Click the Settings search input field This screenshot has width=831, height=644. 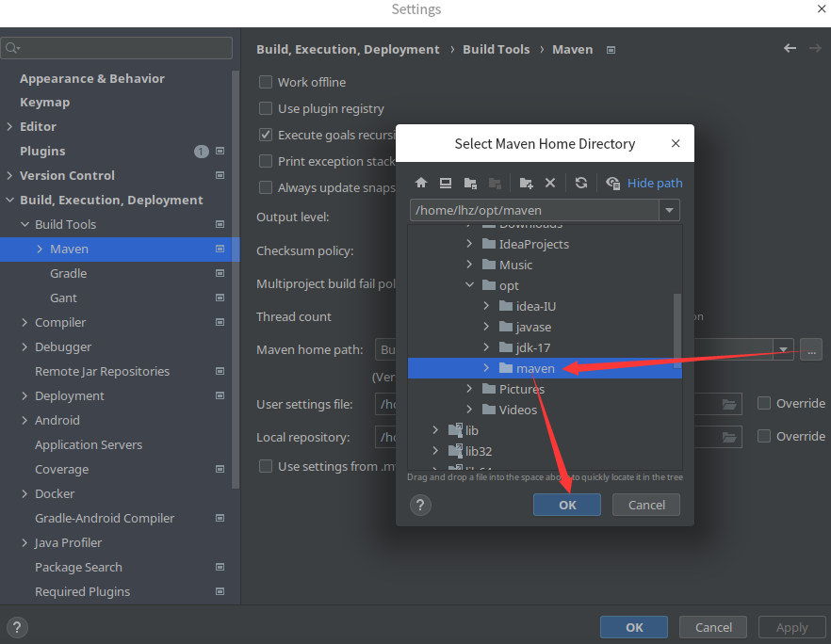(117, 48)
